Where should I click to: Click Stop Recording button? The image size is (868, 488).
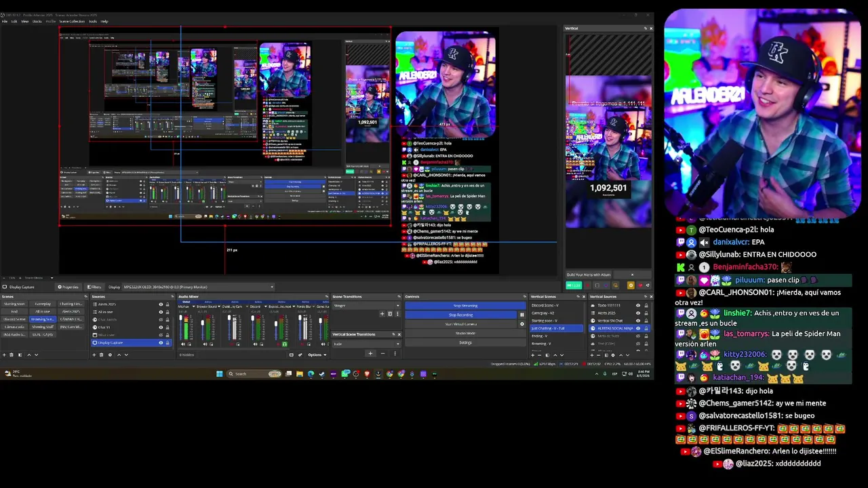point(461,314)
